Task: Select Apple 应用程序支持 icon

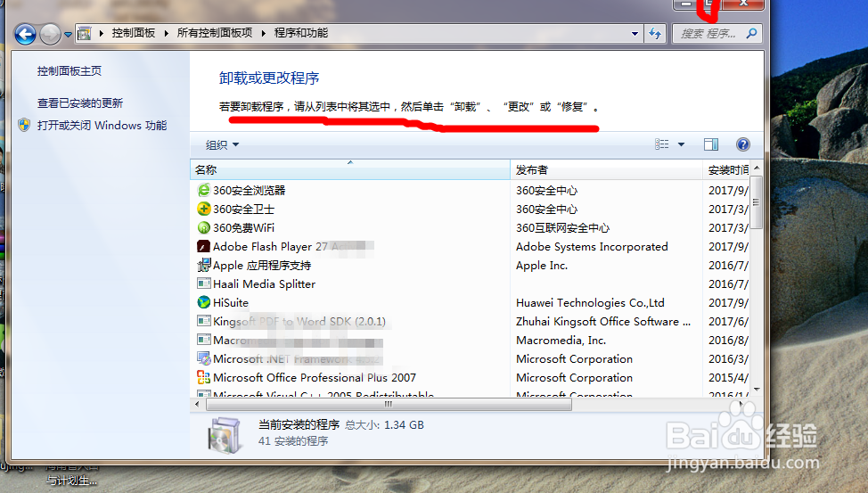Action: [204, 265]
